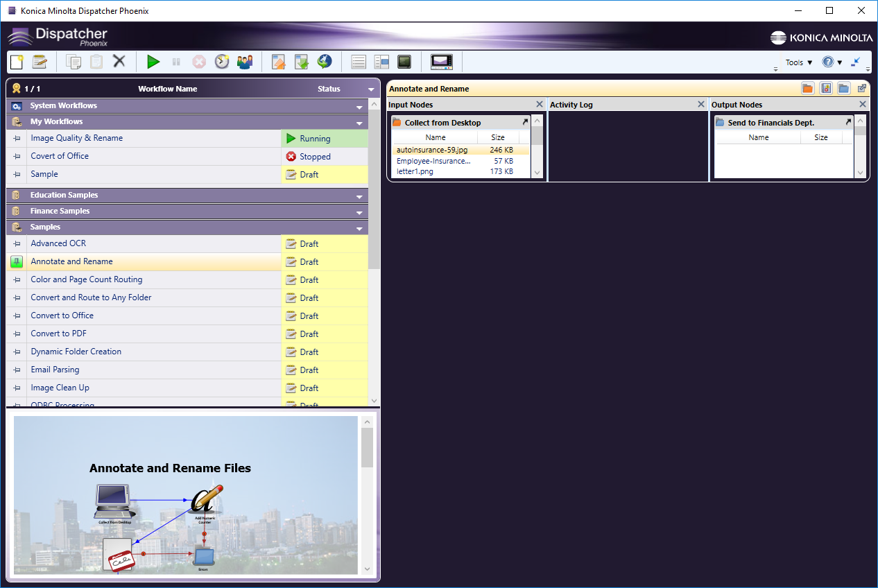The width and height of the screenshot is (878, 588).
Task: Click the green icon beside Annotate and Rename
Action: 17,261
